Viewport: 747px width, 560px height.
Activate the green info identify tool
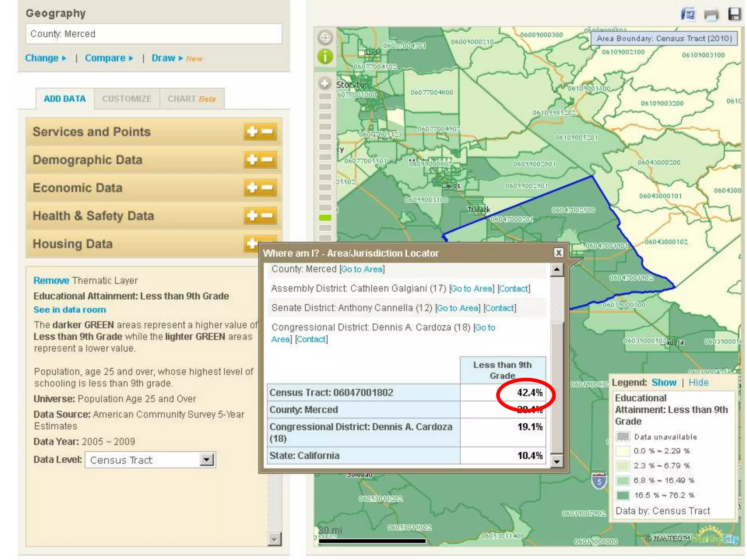(325, 57)
